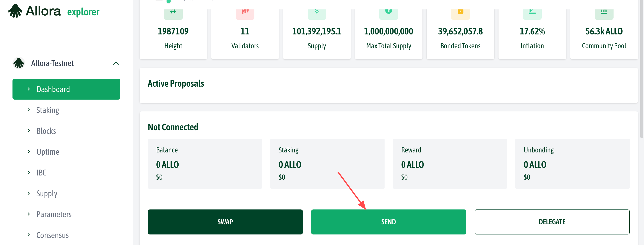Viewport: 644px width, 245px height.
Task: Click the Allora-Testnet leaf icon
Action: 19,63
